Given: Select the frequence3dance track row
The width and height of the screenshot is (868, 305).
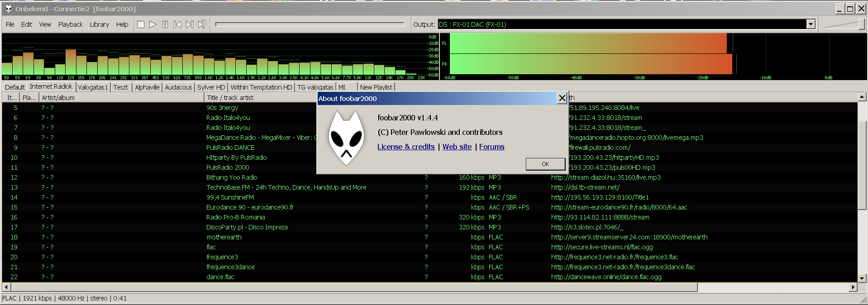Looking at the screenshot, I should pyautogui.click(x=429, y=267).
